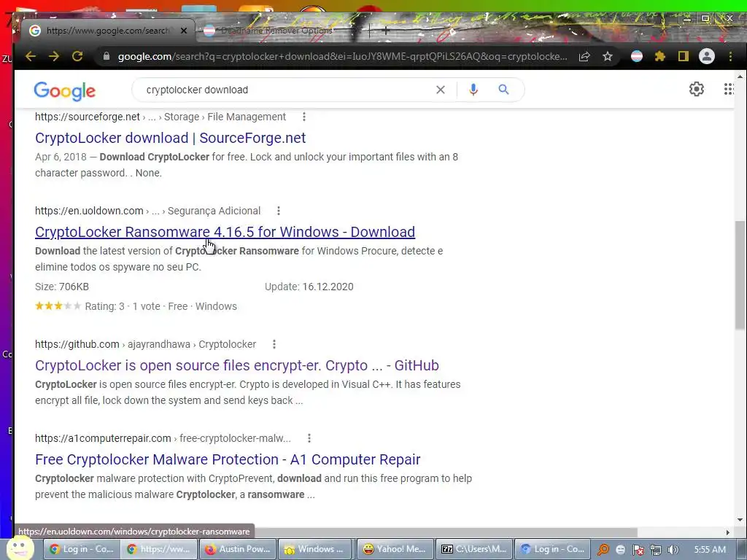Open options for the en.uoldown.com result
This screenshot has height=560, width=747.
click(279, 211)
